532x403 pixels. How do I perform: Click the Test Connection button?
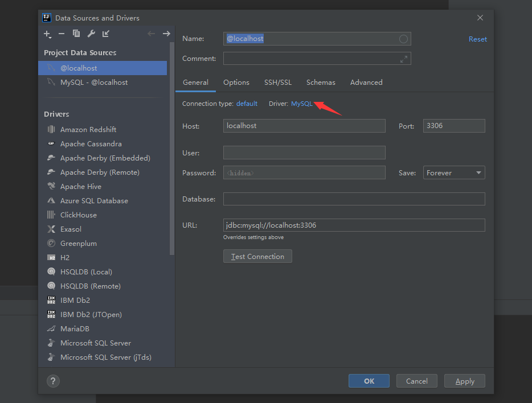257,257
